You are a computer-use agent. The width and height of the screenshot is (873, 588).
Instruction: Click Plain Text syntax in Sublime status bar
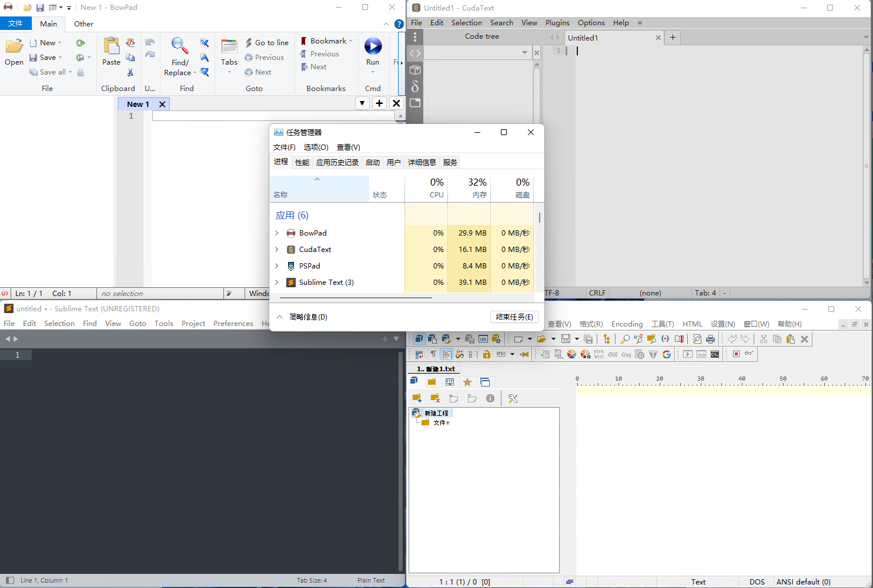pos(371,580)
